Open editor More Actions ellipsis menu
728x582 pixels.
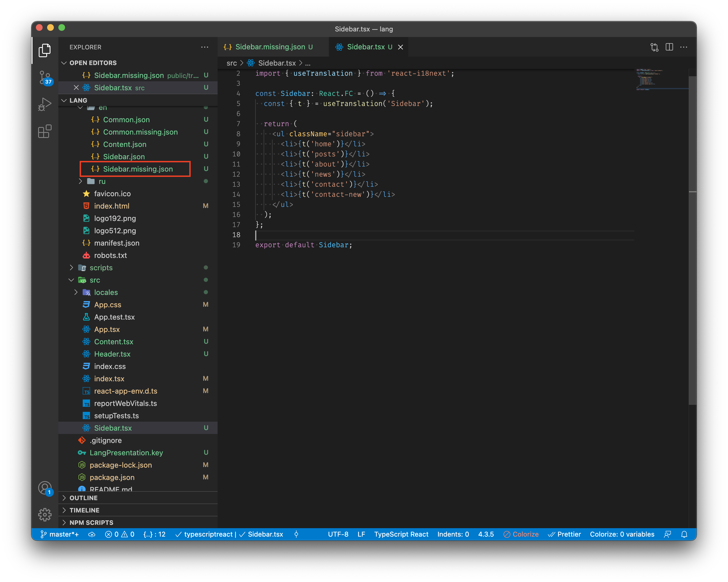pyautogui.click(x=683, y=47)
